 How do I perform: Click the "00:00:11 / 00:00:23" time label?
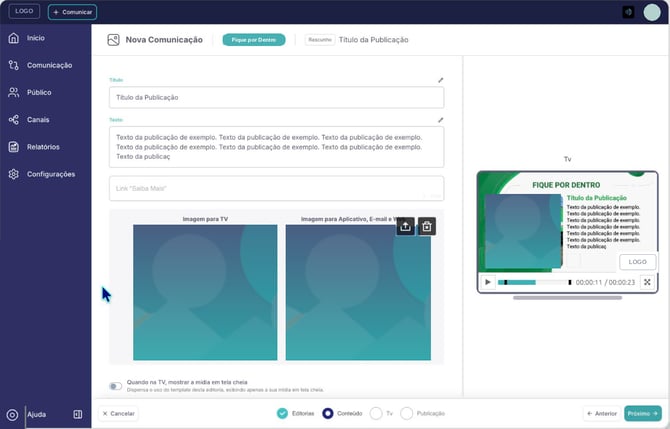[605, 282]
